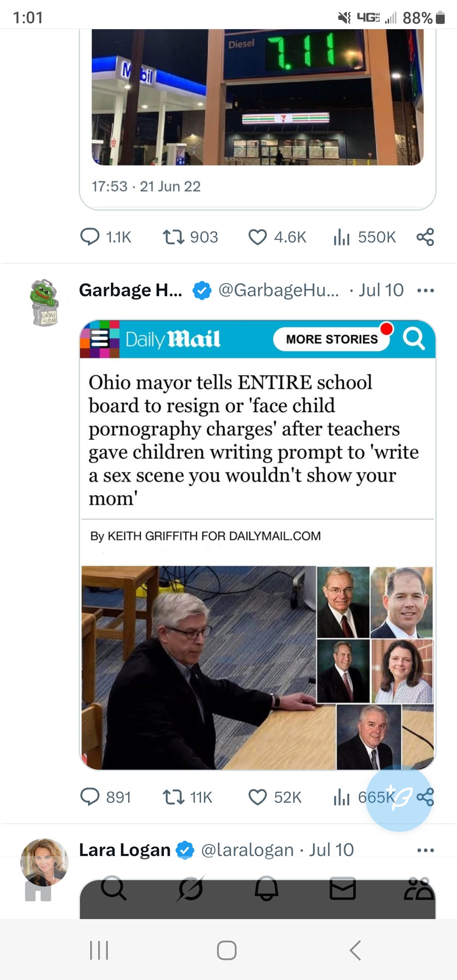457x980 pixels.
Task: Open the Android recent apps button
Action: coord(99,950)
